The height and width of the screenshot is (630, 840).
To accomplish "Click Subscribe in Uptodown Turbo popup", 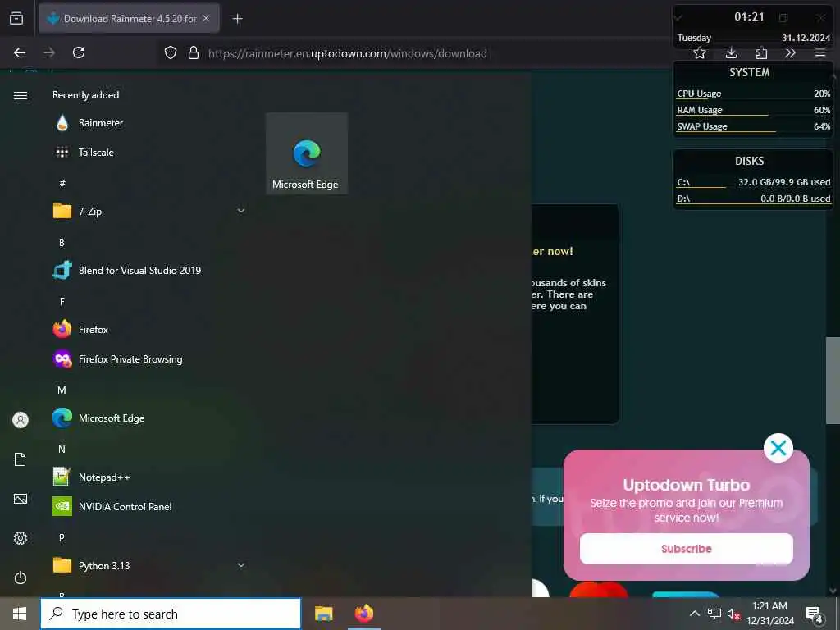I will pos(687,549).
